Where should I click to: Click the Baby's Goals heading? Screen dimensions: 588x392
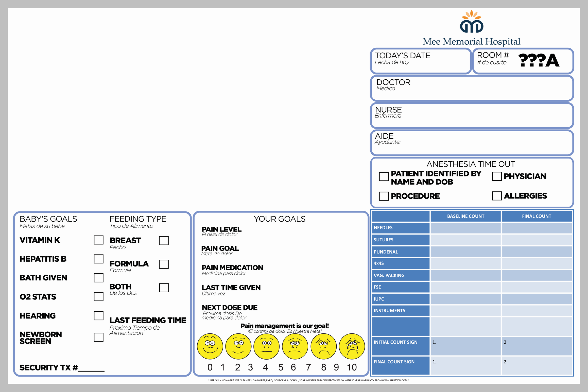point(48,219)
